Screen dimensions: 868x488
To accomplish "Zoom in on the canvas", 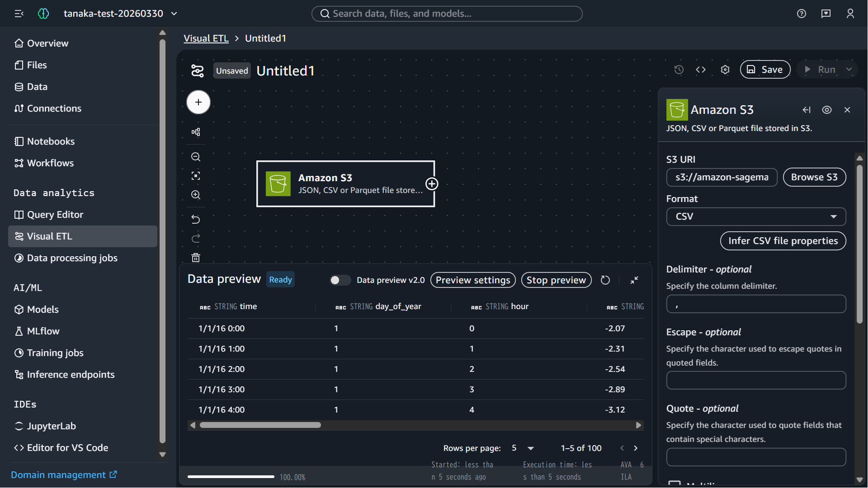I will [196, 195].
